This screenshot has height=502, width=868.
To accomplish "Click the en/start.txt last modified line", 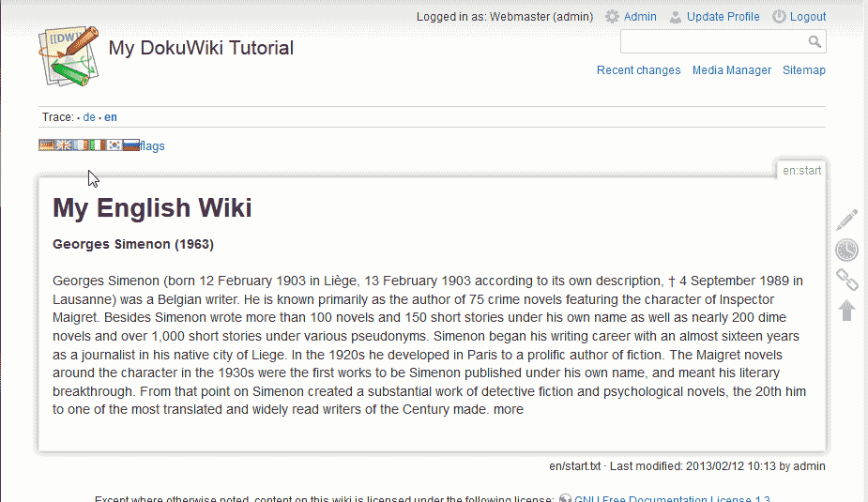I will 687,466.
